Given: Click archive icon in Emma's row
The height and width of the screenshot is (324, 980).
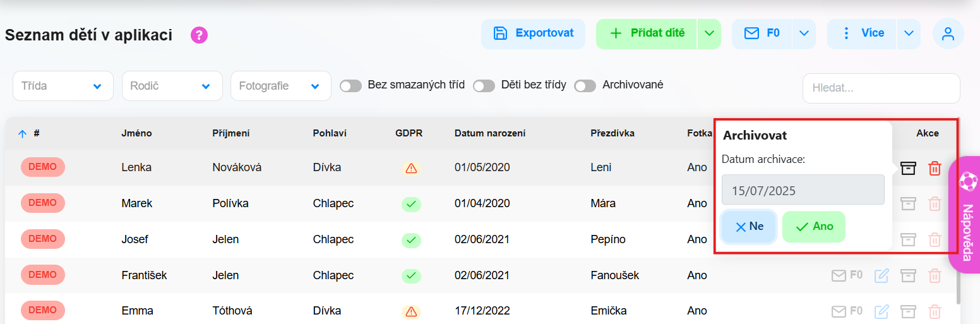Looking at the screenshot, I should point(908,311).
